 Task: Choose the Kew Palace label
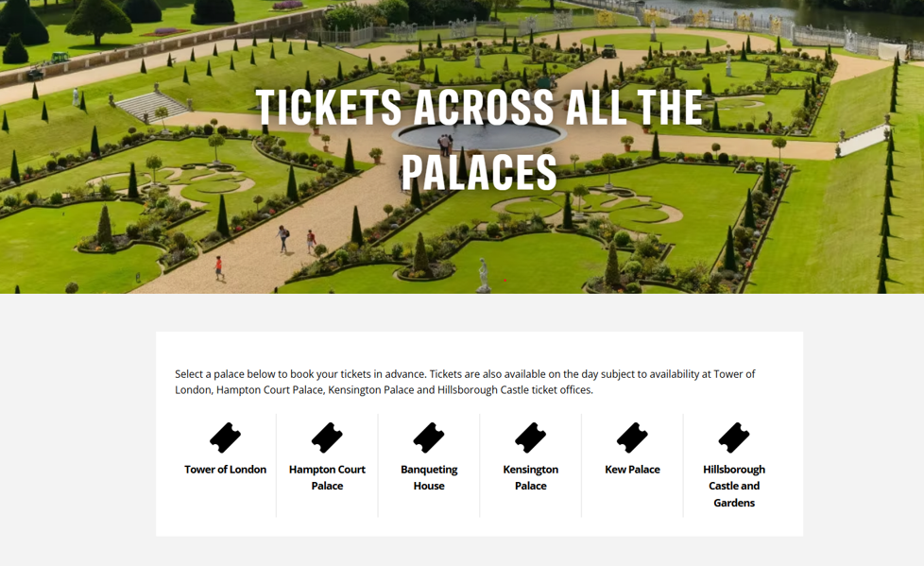click(x=632, y=470)
